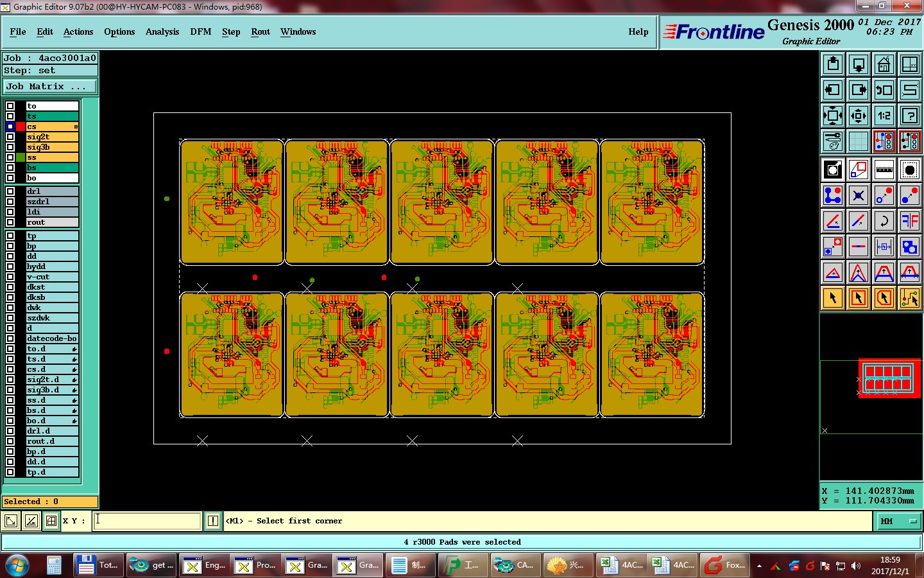Viewport: 924px width, 578px height.
Task: Open the Windows Start button
Action: 17,565
